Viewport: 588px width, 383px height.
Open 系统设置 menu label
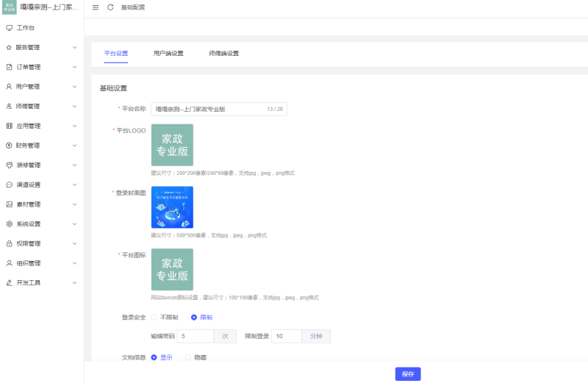(29, 224)
